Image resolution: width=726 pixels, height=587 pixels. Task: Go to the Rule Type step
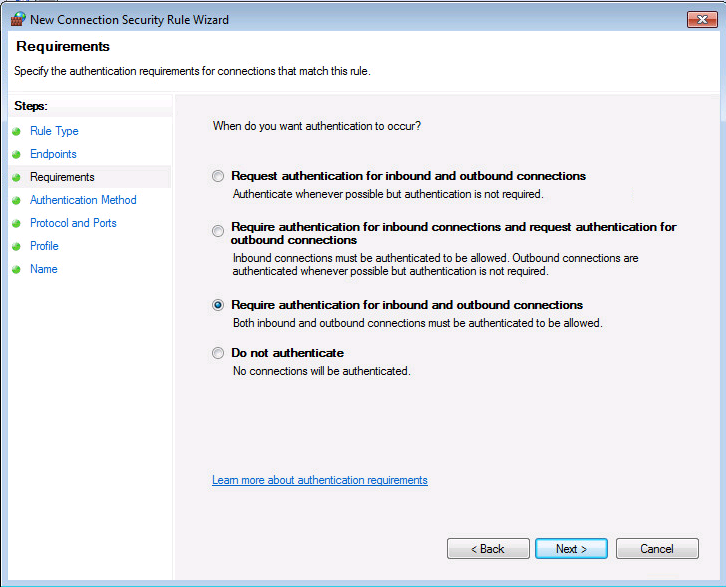point(54,131)
